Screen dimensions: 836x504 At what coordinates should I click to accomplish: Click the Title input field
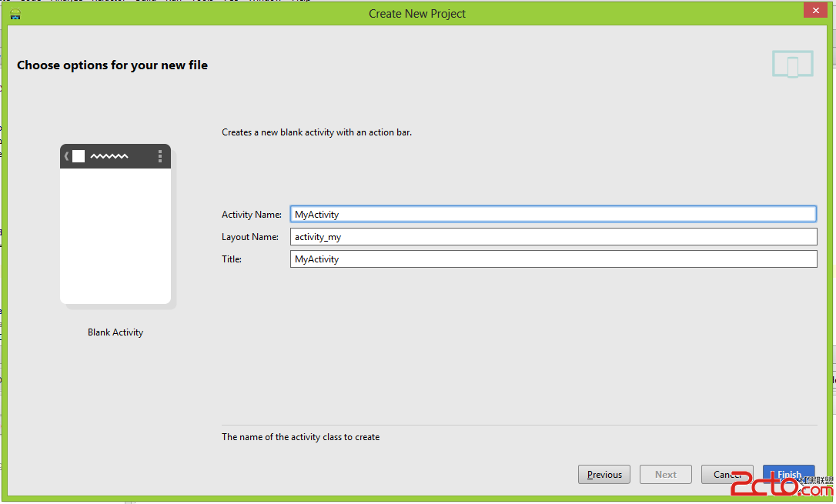(553, 259)
